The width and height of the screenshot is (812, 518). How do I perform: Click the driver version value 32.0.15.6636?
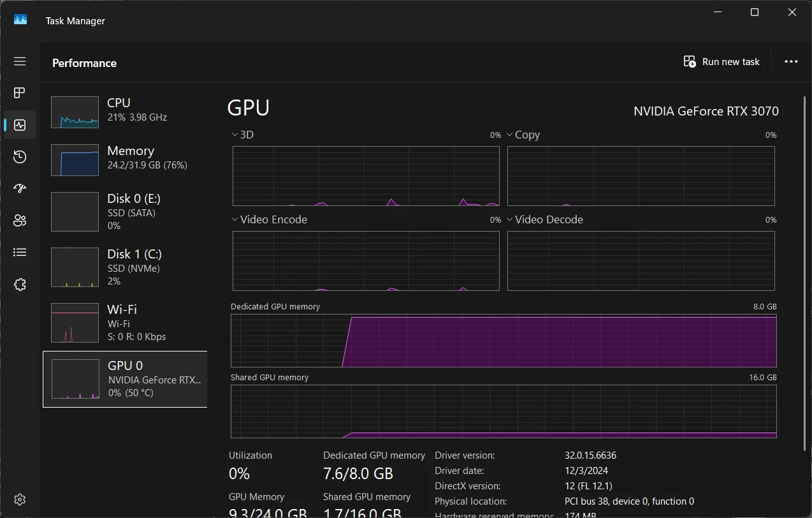click(x=590, y=455)
